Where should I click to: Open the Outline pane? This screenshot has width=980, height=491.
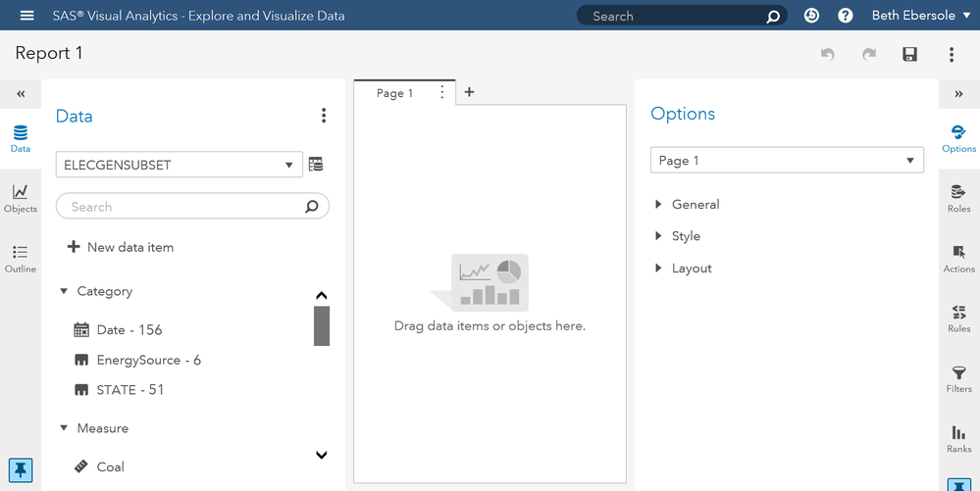[x=20, y=259]
